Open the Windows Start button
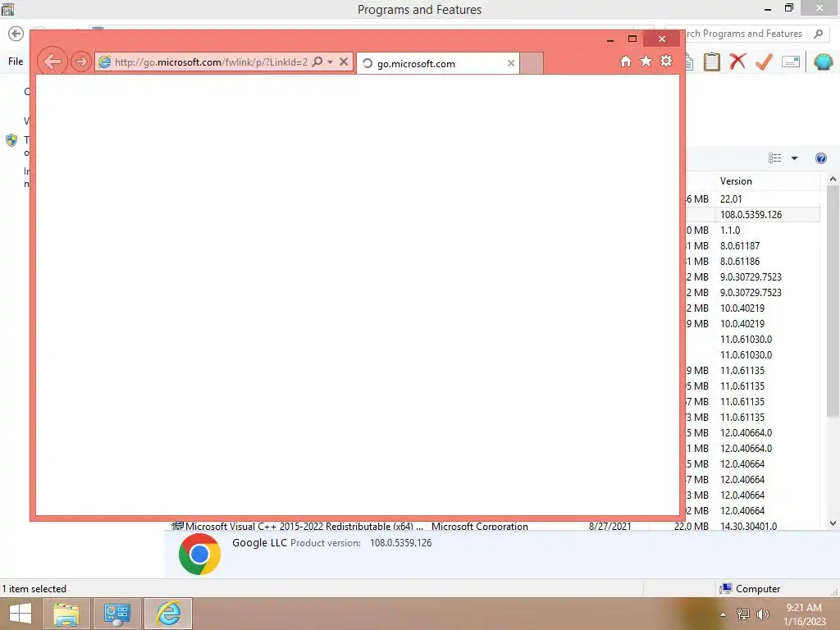The image size is (840, 630). (20, 614)
